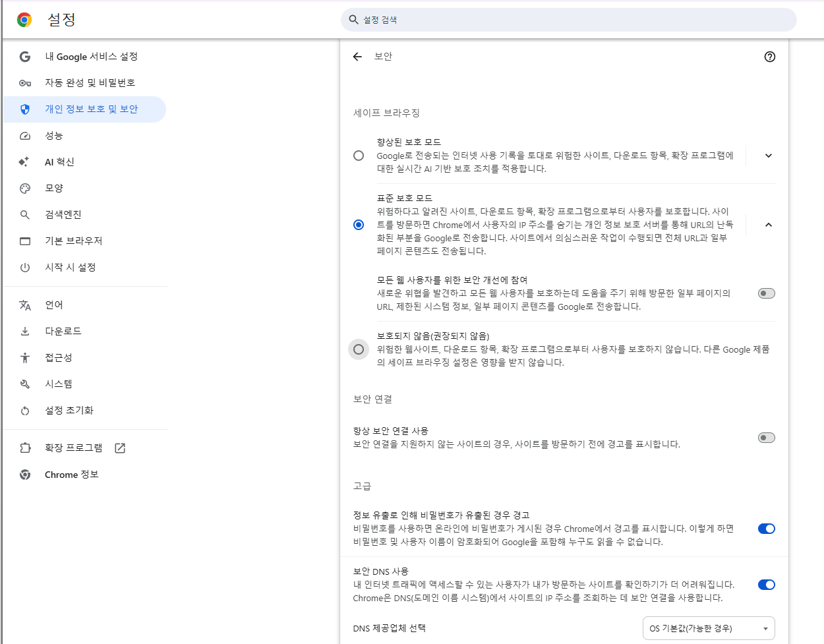824x644 pixels.
Task: Select the 향상된 보호 모드 radio button
Action: click(x=359, y=156)
